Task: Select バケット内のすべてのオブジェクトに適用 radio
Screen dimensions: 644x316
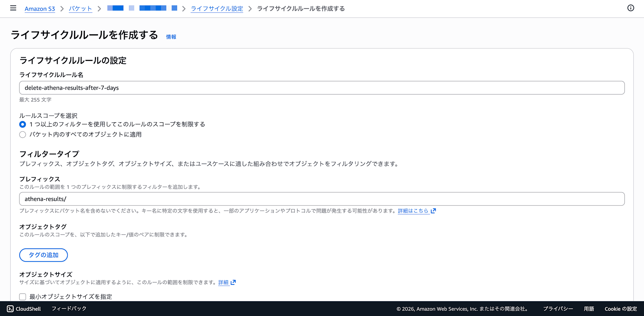Action: [23, 135]
